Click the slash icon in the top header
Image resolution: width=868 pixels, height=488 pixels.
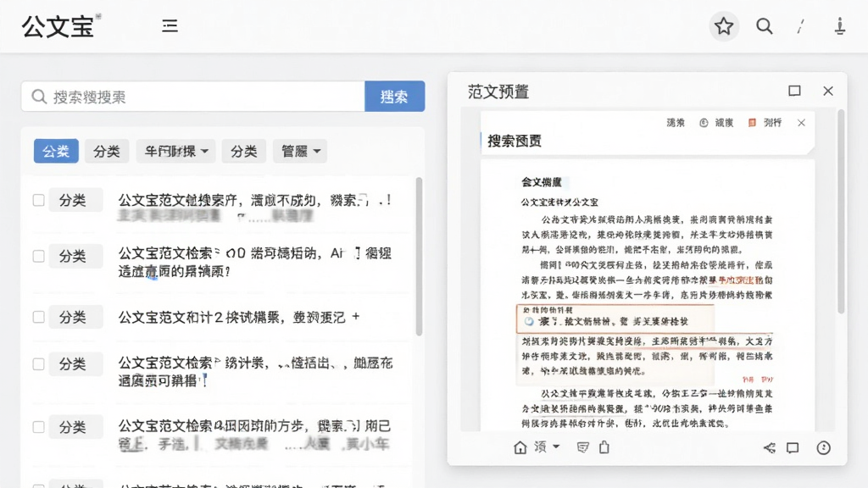point(800,26)
